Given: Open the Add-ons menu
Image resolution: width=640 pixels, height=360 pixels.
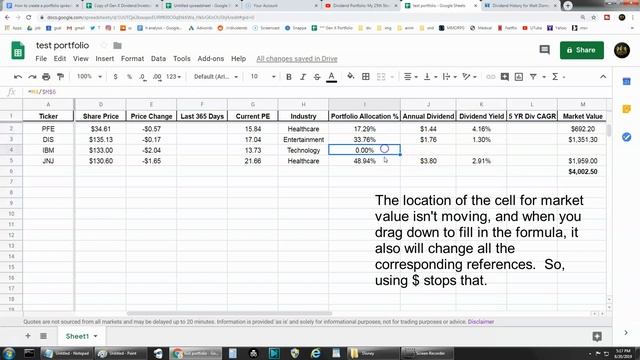Looking at the screenshot, I should click(x=211, y=59).
